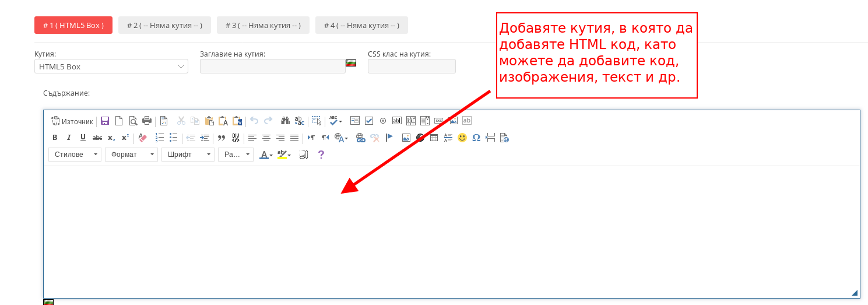Click the Заглавие на кутия input field
The height and width of the screenshot is (305, 868).
(272, 66)
